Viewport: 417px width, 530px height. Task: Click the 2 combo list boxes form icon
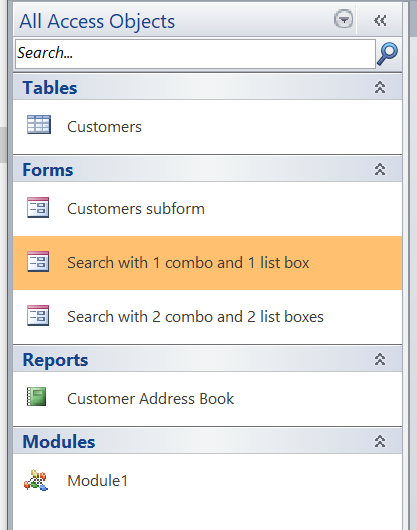point(38,315)
